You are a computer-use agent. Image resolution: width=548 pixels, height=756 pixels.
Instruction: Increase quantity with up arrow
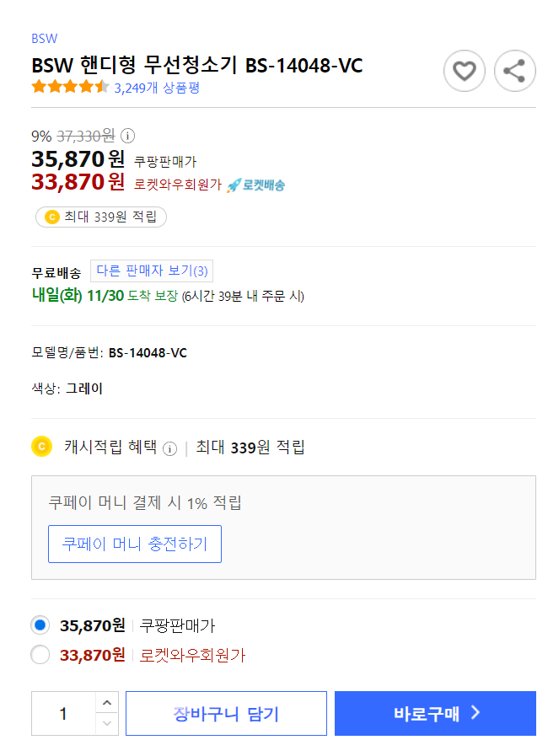pyautogui.click(x=107, y=703)
